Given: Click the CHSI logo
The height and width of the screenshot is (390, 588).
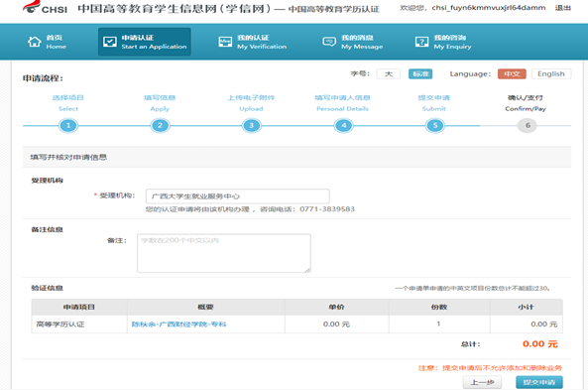Looking at the screenshot, I should [45, 8].
